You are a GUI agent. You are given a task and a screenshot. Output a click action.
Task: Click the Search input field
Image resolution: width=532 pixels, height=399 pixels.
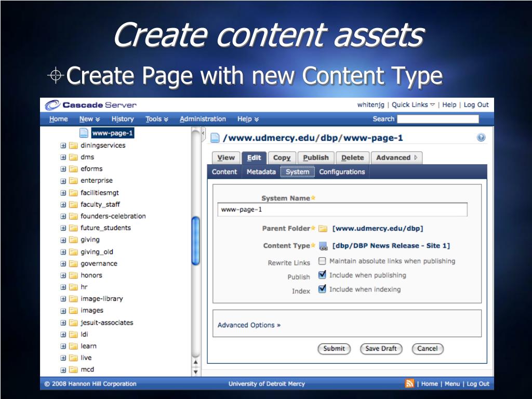[437, 119]
